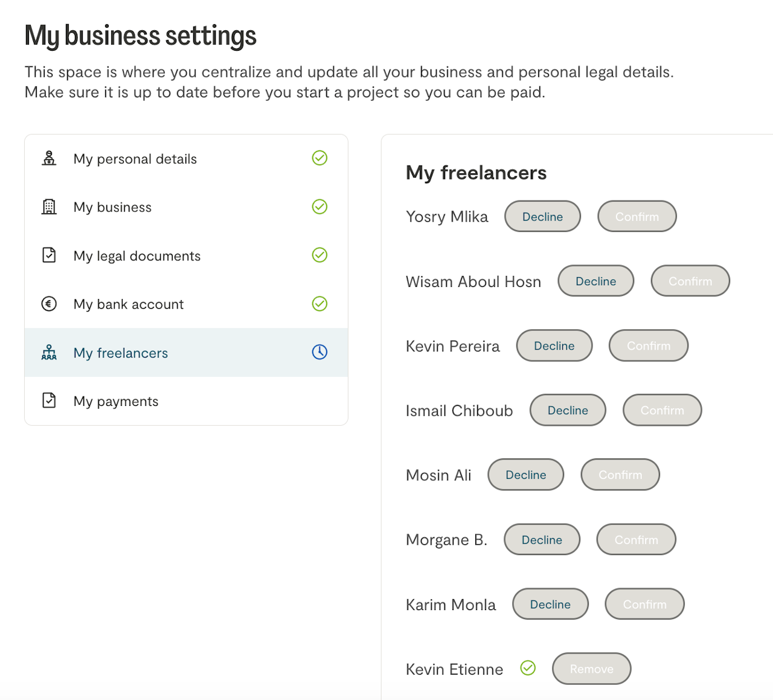Click the My business building icon

coord(49,207)
